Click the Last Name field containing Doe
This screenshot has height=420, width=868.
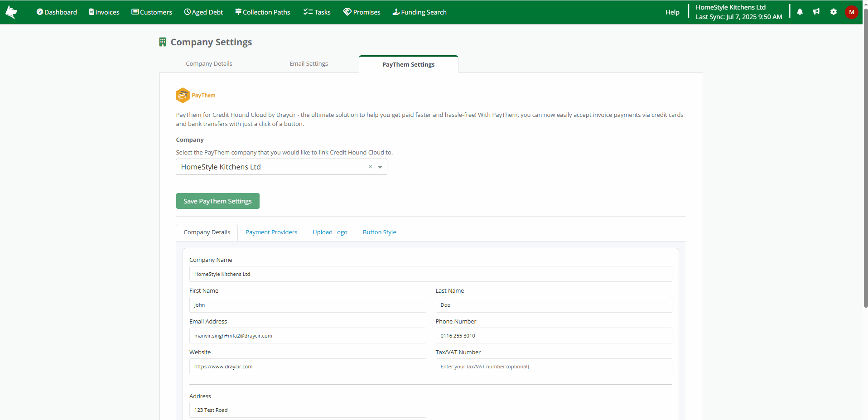point(554,305)
